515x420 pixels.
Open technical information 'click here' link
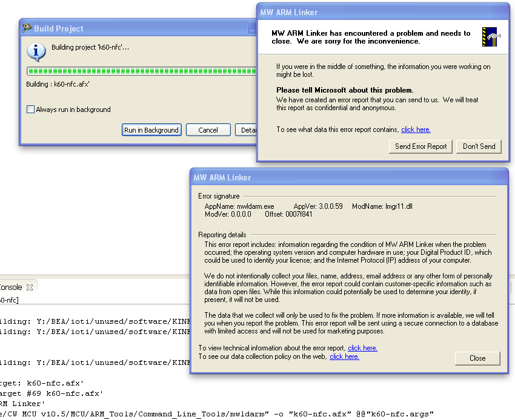tap(362, 348)
